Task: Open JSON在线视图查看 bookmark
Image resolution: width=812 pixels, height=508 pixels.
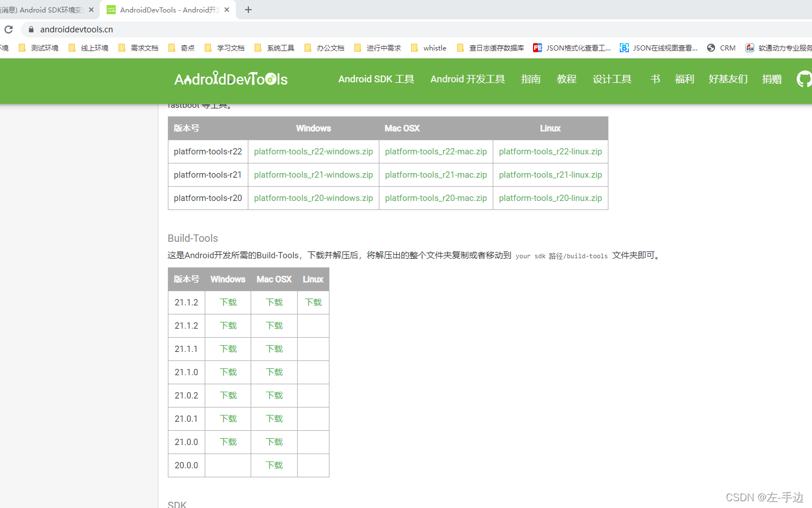Action: click(658, 48)
